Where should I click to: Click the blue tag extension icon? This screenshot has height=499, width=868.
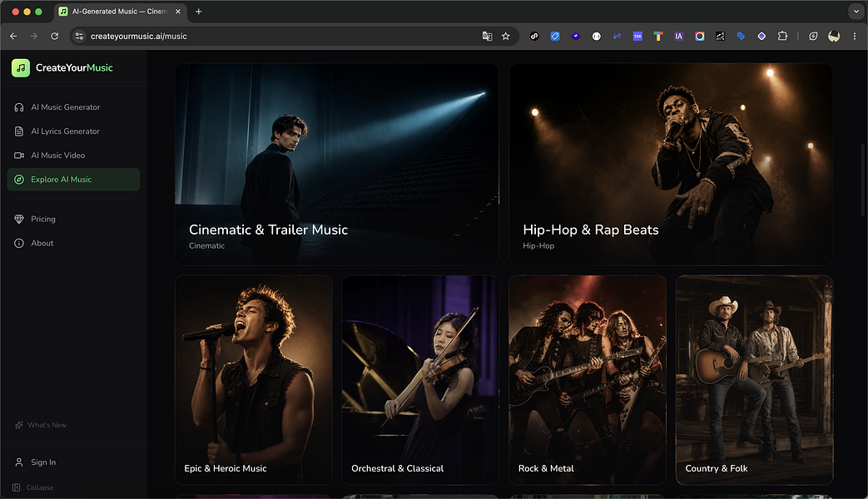pyautogui.click(x=741, y=36)
